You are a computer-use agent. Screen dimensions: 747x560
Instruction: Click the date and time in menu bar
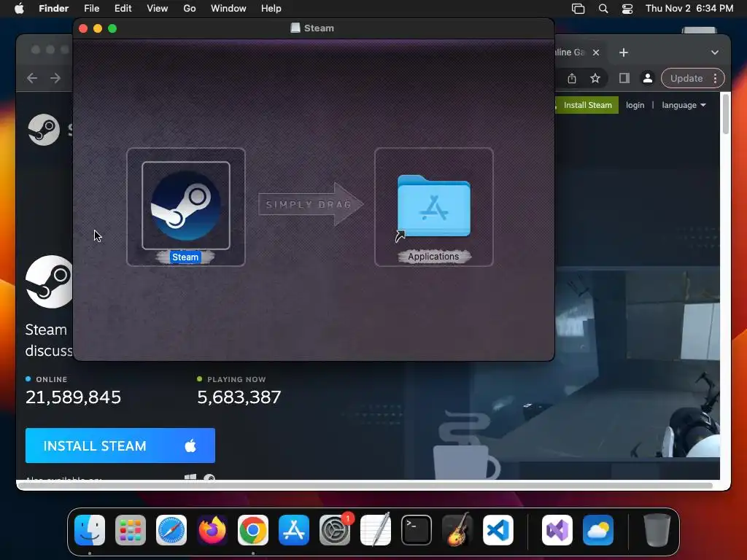689,9
